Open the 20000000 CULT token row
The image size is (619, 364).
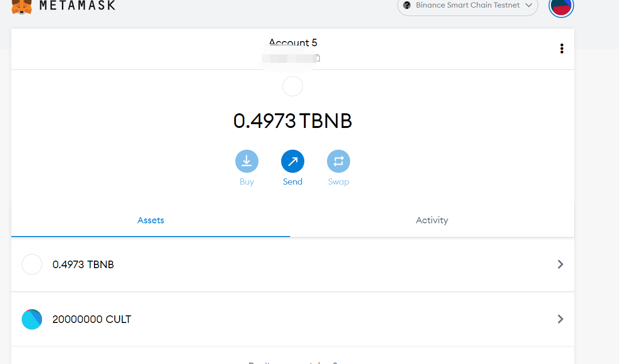click(292, 319)
